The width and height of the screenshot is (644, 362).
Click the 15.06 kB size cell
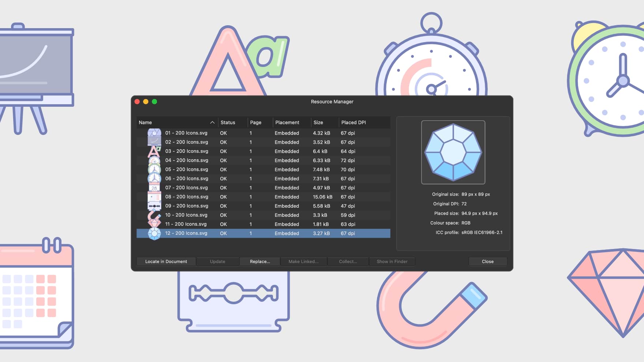[x=323, y=197]
